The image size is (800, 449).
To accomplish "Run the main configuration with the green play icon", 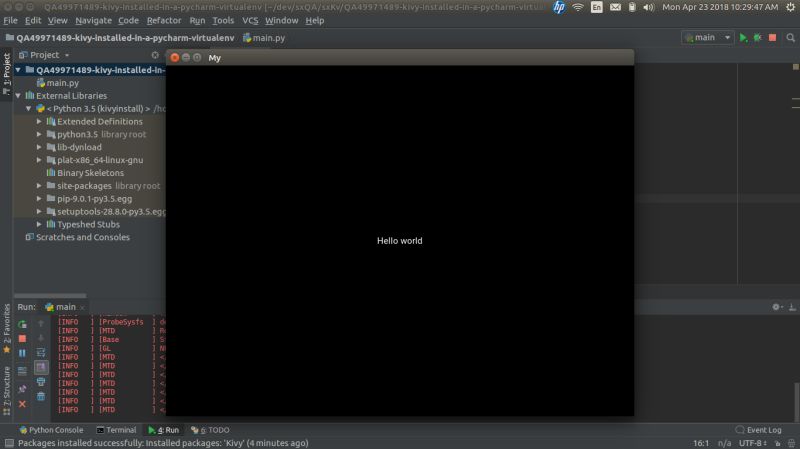I will click(743, 38).
